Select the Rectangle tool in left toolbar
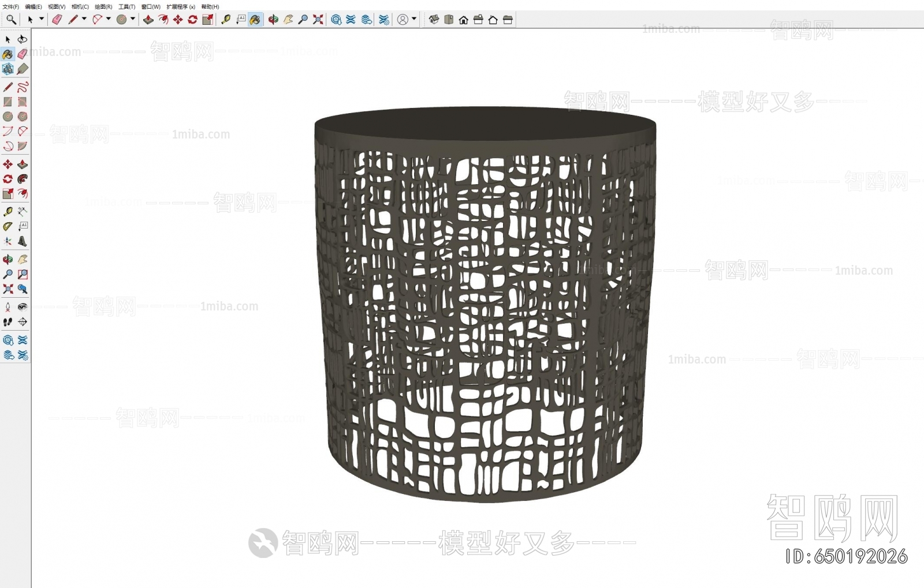 [8, 102]
